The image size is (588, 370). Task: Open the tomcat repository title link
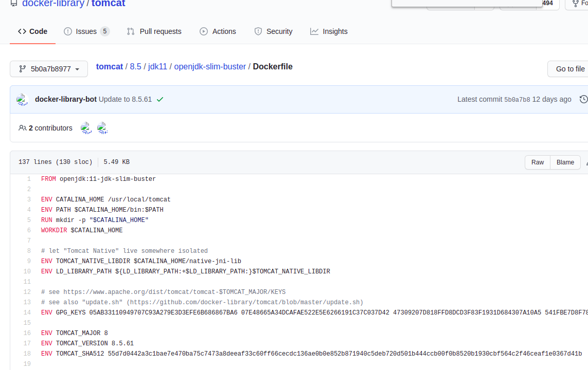tap(109, 4)
